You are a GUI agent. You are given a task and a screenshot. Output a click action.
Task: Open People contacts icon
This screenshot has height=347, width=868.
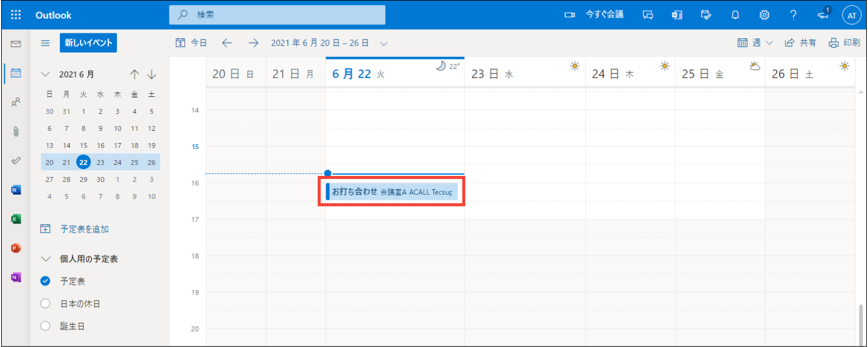(16, 102)
